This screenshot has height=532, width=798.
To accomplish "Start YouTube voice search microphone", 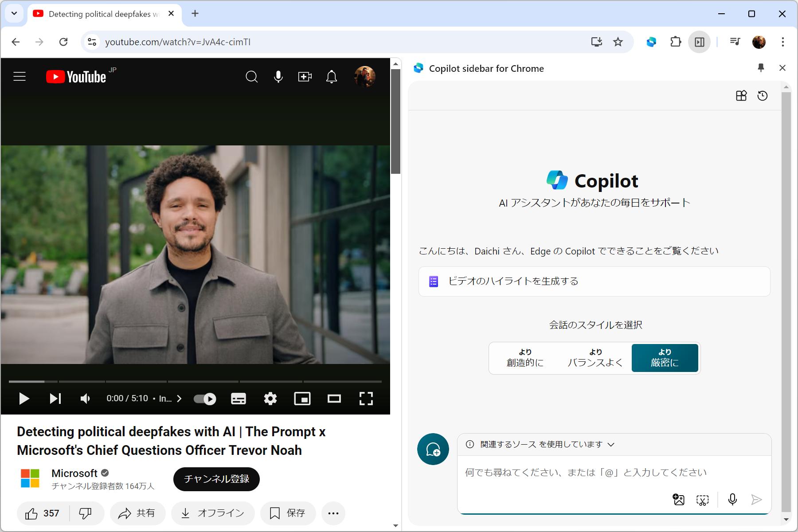I will point(278,77).
